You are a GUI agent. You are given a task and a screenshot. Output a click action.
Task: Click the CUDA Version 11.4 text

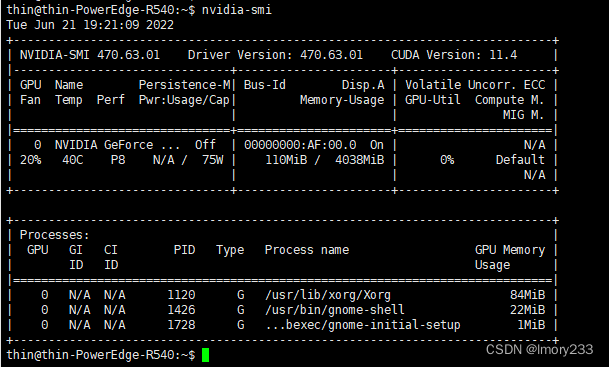point(454,55)
